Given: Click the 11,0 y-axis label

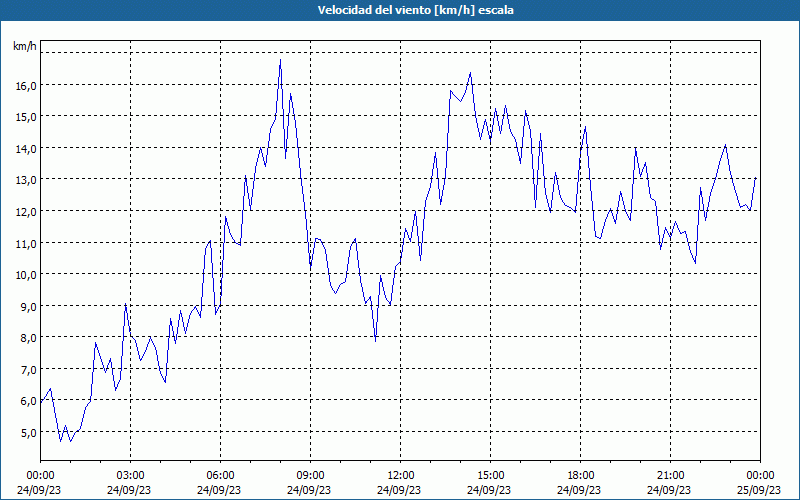Looking at the screenshot, I should click(x=26, y=243).
